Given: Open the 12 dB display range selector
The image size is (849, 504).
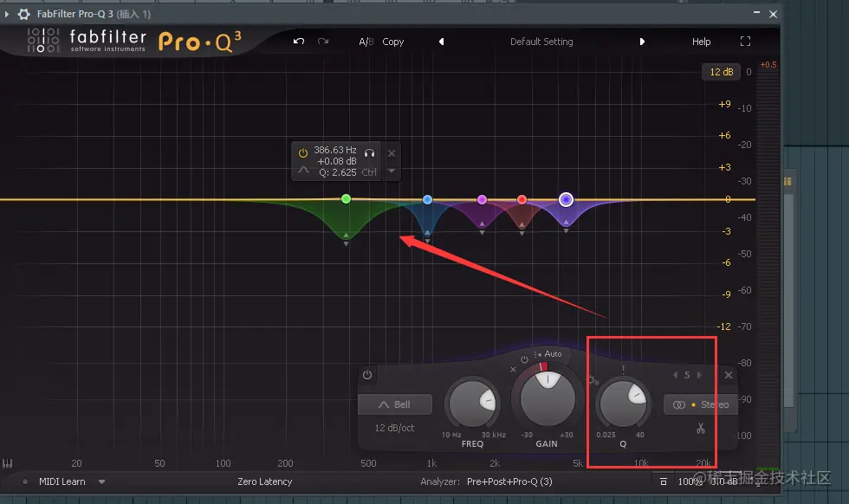Looking at the screenshot, I should coord(721,72).
